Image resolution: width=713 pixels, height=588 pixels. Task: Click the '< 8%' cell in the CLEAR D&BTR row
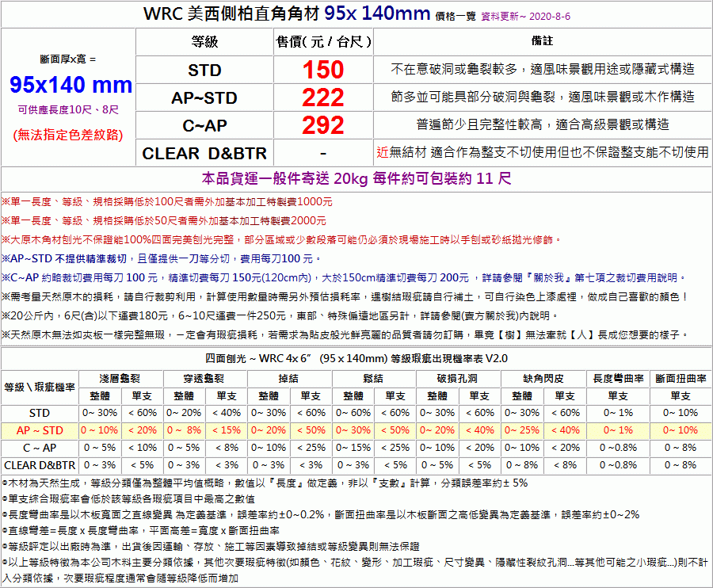565,465
